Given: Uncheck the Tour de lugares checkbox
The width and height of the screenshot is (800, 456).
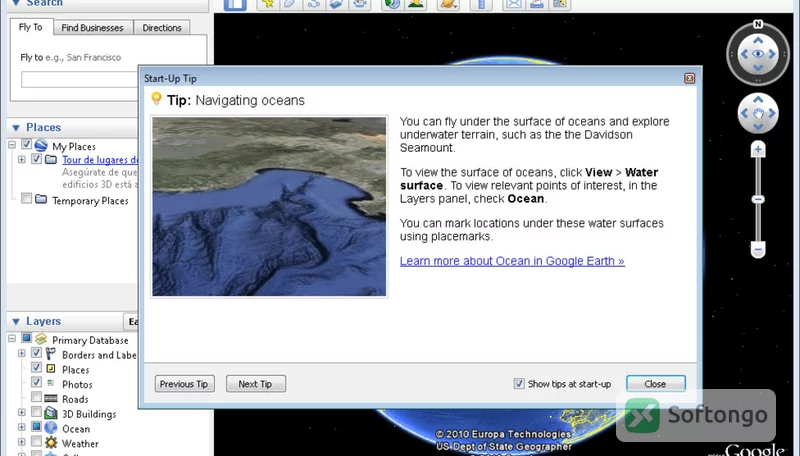Looking at the screenshot, I should (x=36, y=159).
